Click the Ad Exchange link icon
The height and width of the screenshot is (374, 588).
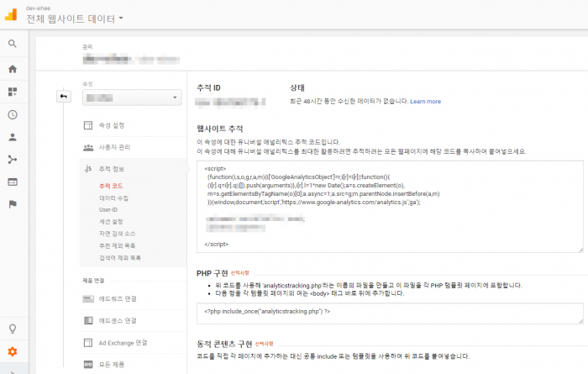[x=88, y=343]
